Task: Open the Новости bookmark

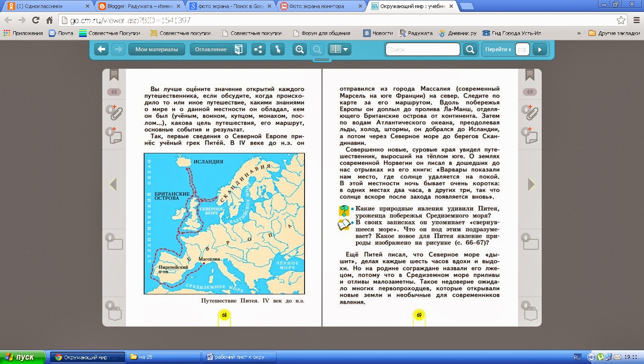Action: point(378,33)
